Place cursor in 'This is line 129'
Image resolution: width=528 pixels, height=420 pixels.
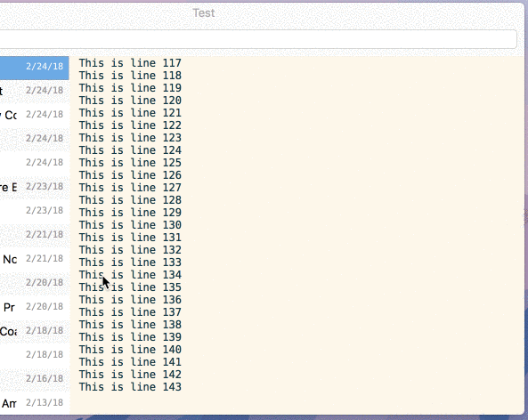[x=130, y=213]
